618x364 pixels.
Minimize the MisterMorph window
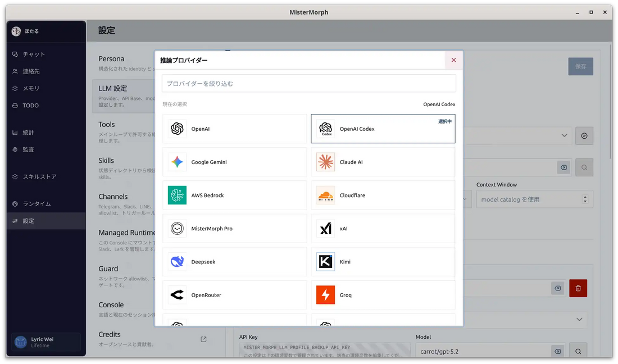click(577, 12)
